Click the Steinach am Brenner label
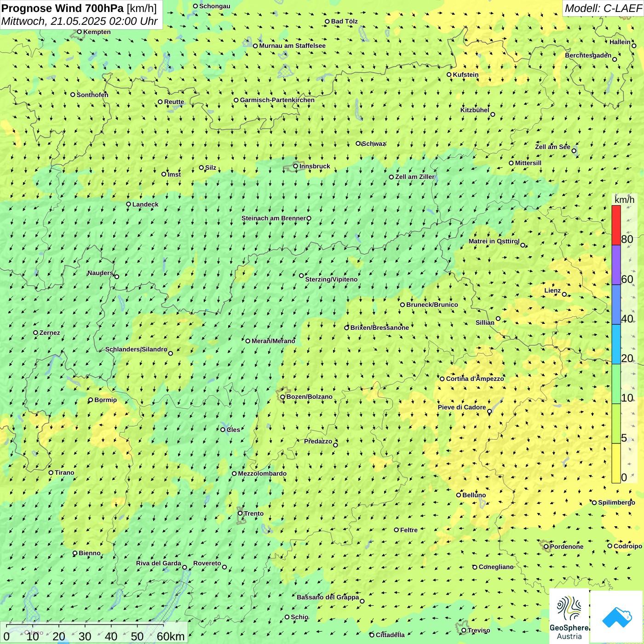Screen dimensions: 644x644 (273, 218)
